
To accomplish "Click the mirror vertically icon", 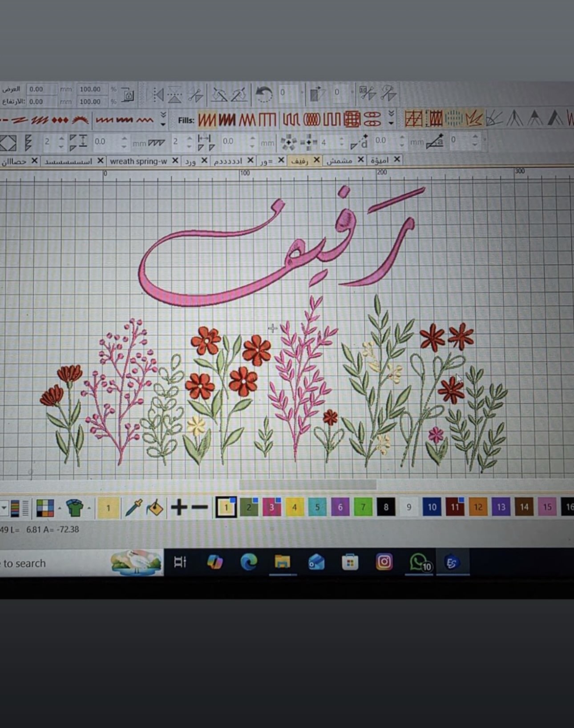I will point(175,94).
